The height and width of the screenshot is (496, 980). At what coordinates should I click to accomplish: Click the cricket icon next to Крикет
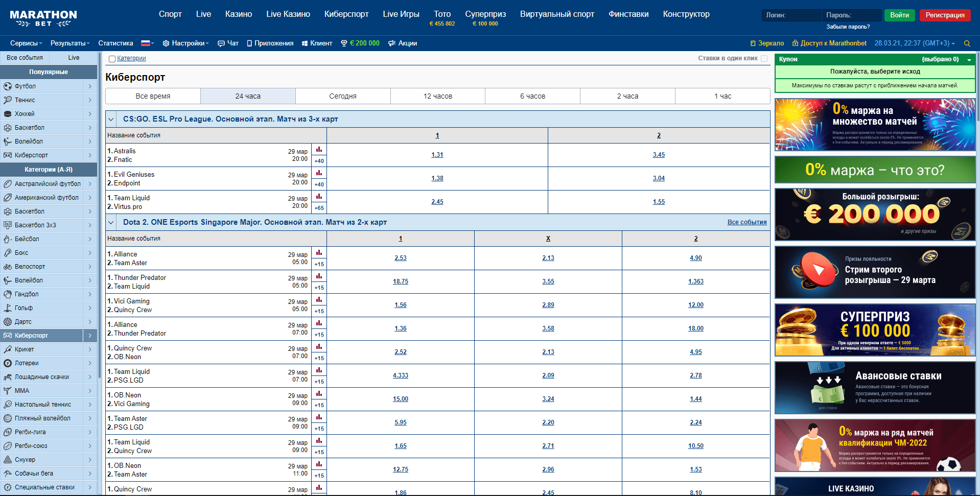point(8,349)
